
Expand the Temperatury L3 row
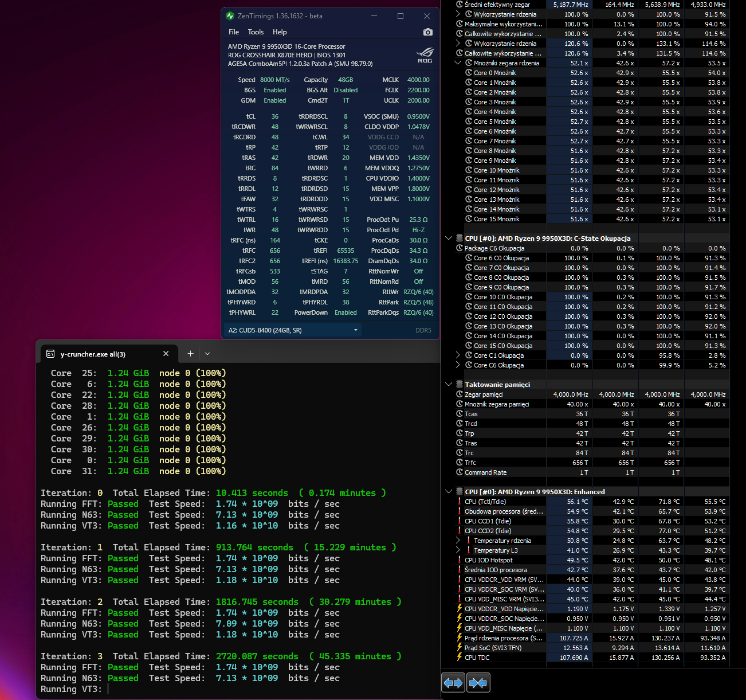coord(458,550)
